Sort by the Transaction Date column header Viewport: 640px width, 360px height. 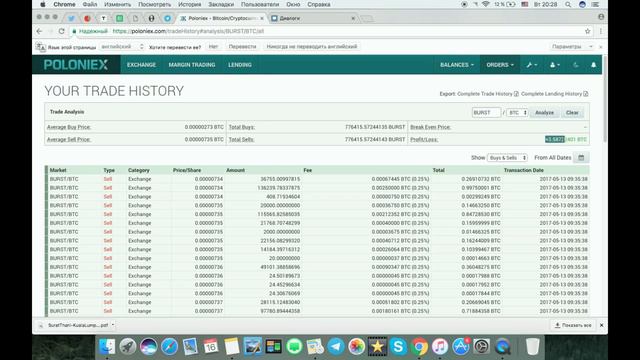click(524, 170)
